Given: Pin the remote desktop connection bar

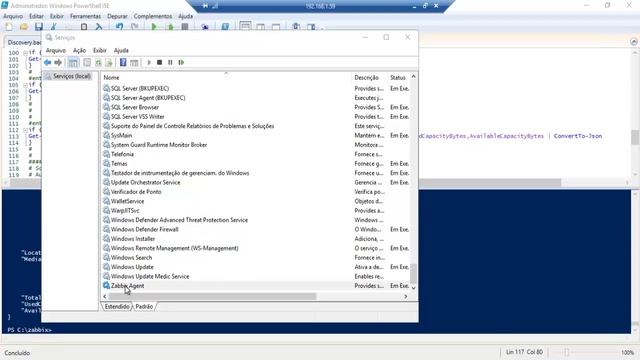Looking at the screenshot, I should pos(205,6).
